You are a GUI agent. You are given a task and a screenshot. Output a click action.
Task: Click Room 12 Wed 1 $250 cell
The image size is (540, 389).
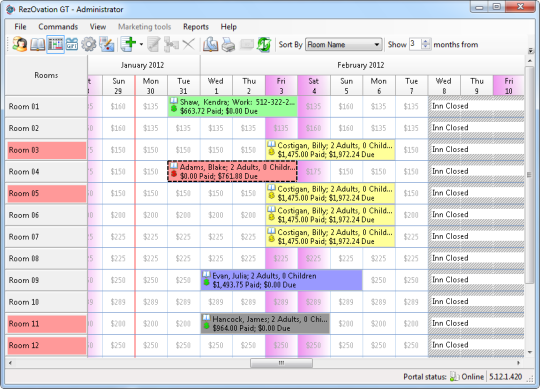[216, 345]
